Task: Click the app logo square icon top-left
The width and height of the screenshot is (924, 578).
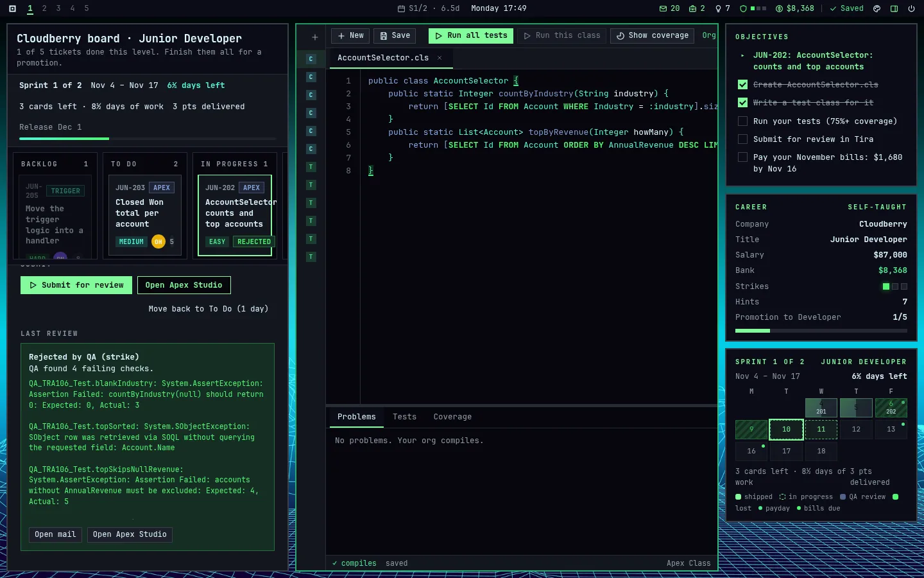Action: [12, 8]
